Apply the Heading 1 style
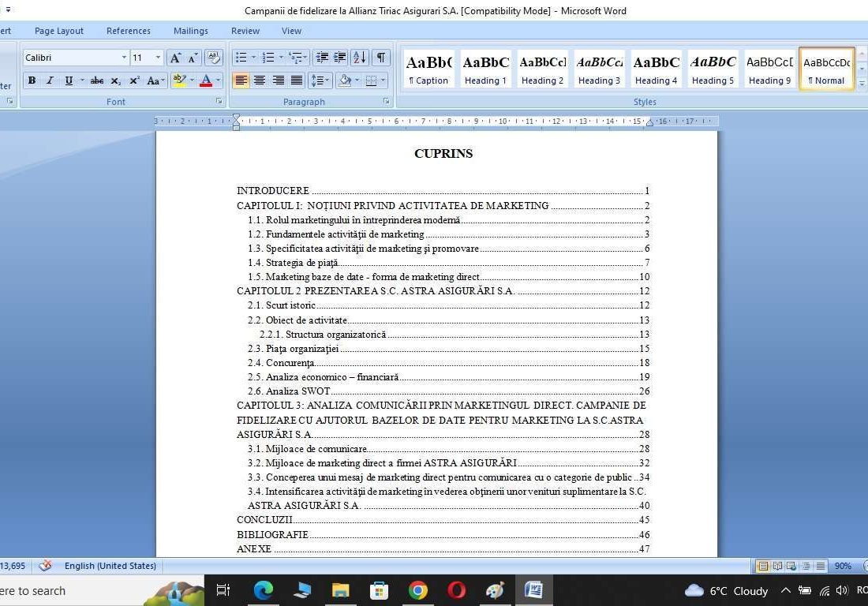 [x=485, y=68]
